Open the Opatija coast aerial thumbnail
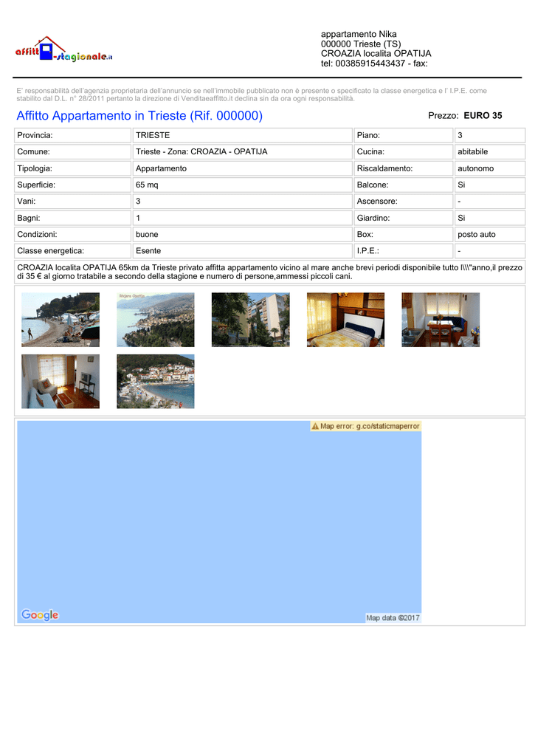The width and height of the screenshot is (535, 756). pyautogui.click(x=155, y=320)
